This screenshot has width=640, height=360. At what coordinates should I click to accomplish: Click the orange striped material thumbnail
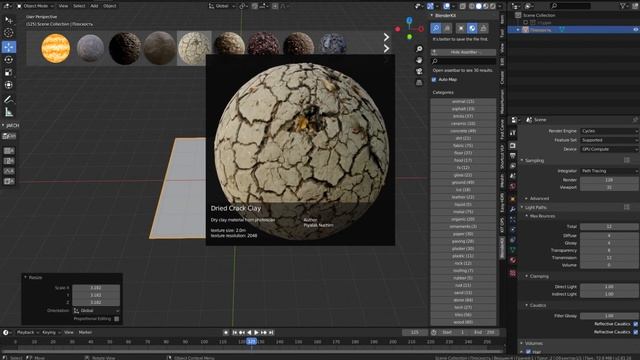click(x=56, y=48)
